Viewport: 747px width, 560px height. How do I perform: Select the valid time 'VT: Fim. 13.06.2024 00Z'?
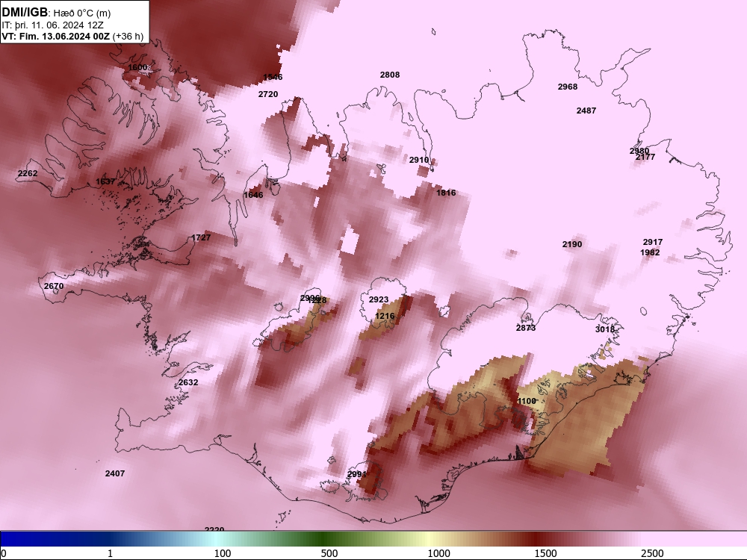(x=56, y=36)
